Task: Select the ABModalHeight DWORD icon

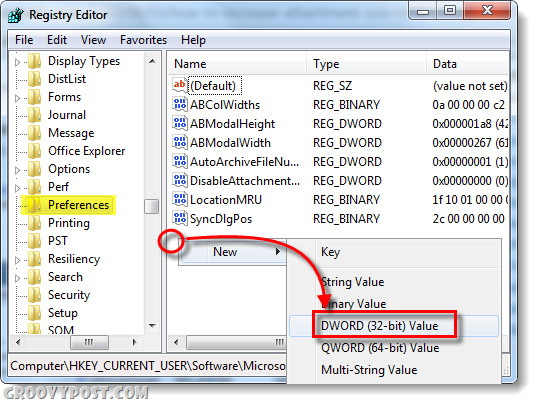Action: coord(180,123)
